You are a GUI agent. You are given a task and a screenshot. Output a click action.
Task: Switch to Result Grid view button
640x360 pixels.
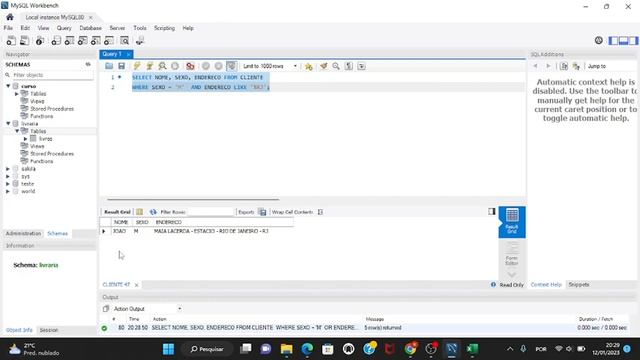click(x=512, y=222)
